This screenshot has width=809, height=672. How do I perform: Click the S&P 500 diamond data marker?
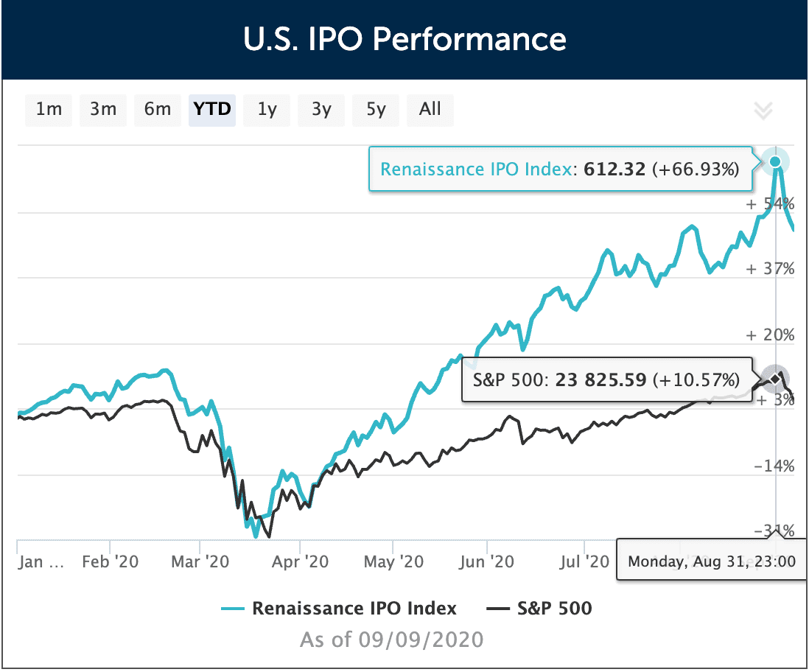coord(775,377)
